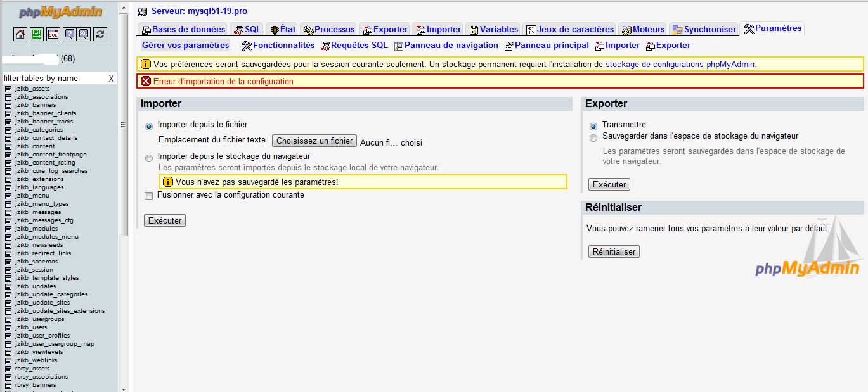868x392 pixels.
Task: Click the table icon beside jzikb_content
Action: (8, 146)
